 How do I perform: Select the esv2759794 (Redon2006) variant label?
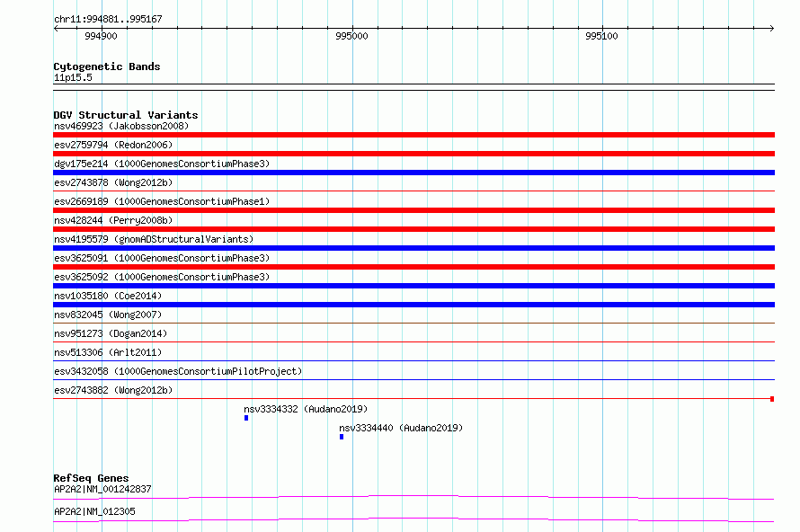(113, 145)
